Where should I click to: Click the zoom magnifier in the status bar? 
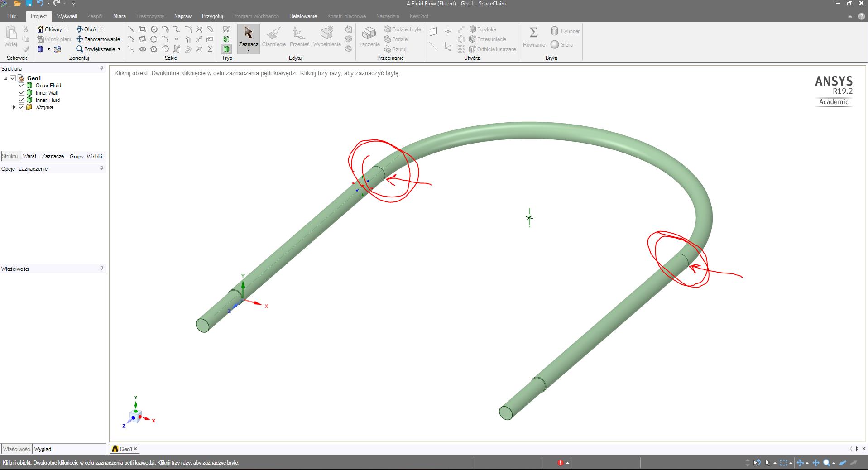pyautogui.click(x=827, y=463)
